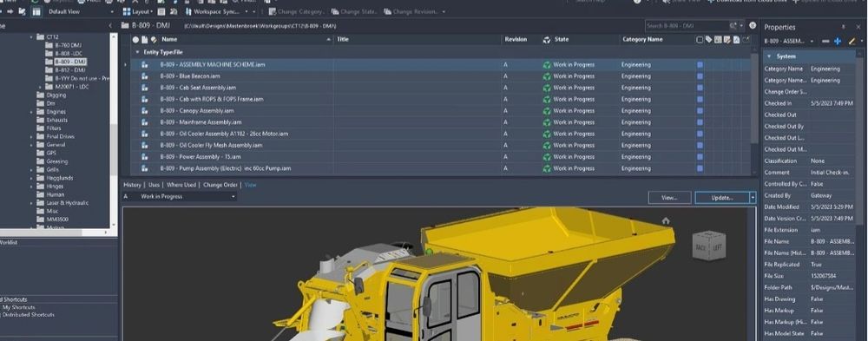Sort by the Revision column header
This screenshot has height=341, width=868.
click(516, 39)
